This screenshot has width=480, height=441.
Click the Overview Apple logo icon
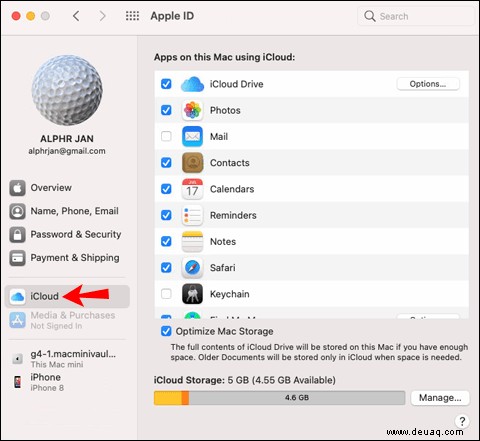(17, 188)
